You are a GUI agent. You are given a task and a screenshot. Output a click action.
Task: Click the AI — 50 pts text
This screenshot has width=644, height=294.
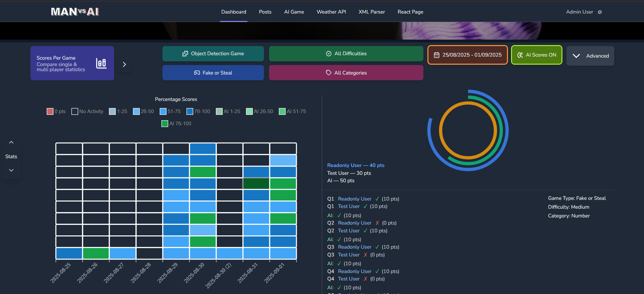click(x=341, y=181)
